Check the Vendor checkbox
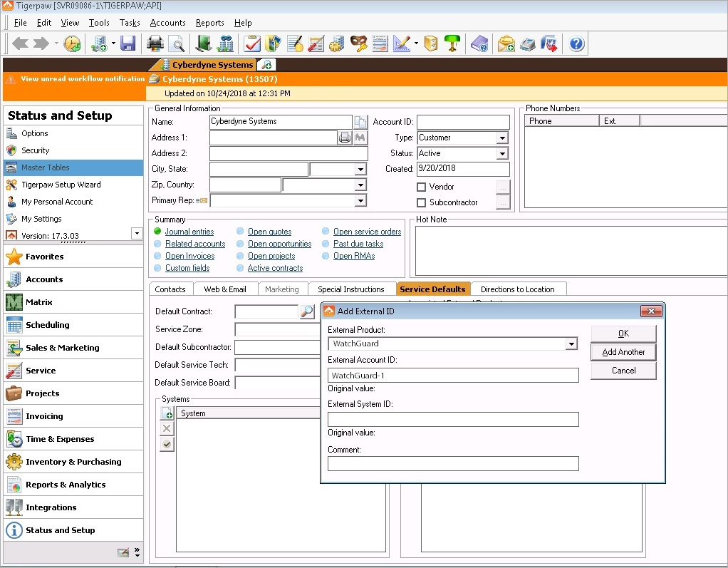This screenshot has width=728, height=568. pos(420,186)
